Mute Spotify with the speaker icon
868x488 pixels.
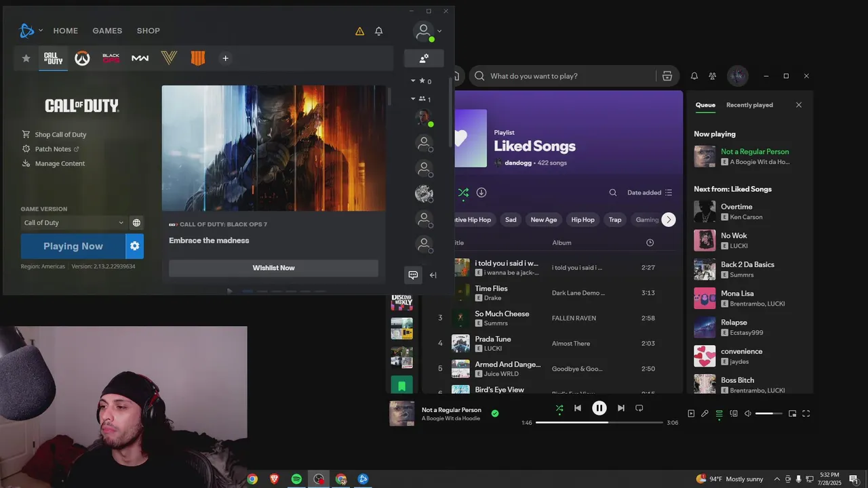click(x=748, y=413)
